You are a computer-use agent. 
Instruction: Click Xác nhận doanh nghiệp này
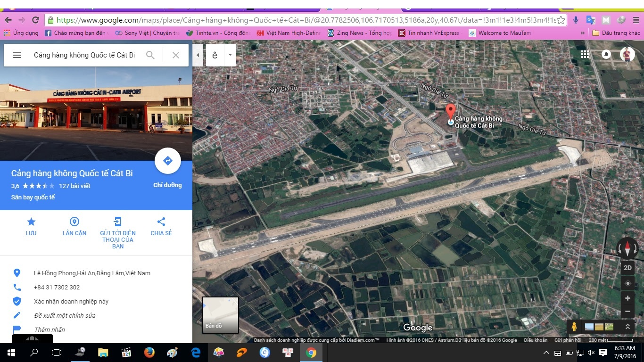tap(71, 302)
